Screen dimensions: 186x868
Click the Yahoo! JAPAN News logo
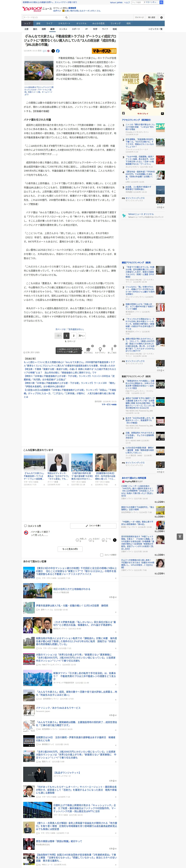pos(37,9)
